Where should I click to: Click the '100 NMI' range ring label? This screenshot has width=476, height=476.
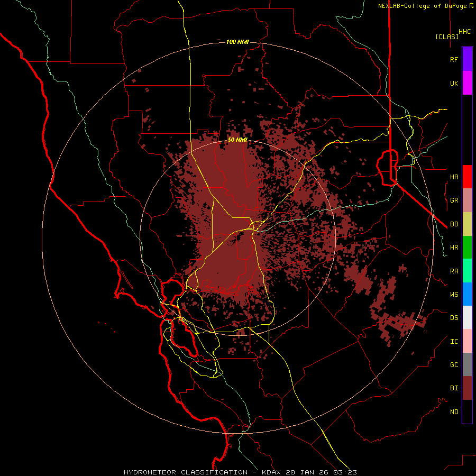point(237,42)
